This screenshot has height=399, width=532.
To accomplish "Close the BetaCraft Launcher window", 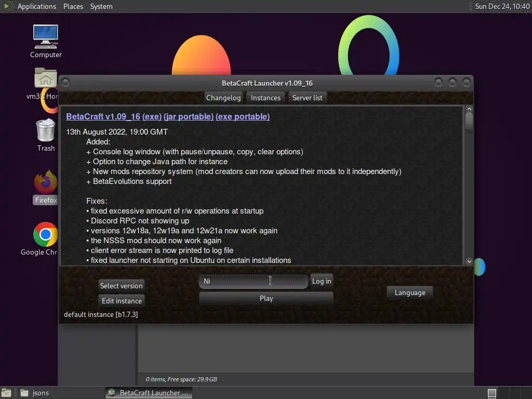I will [x=467, y=82].
